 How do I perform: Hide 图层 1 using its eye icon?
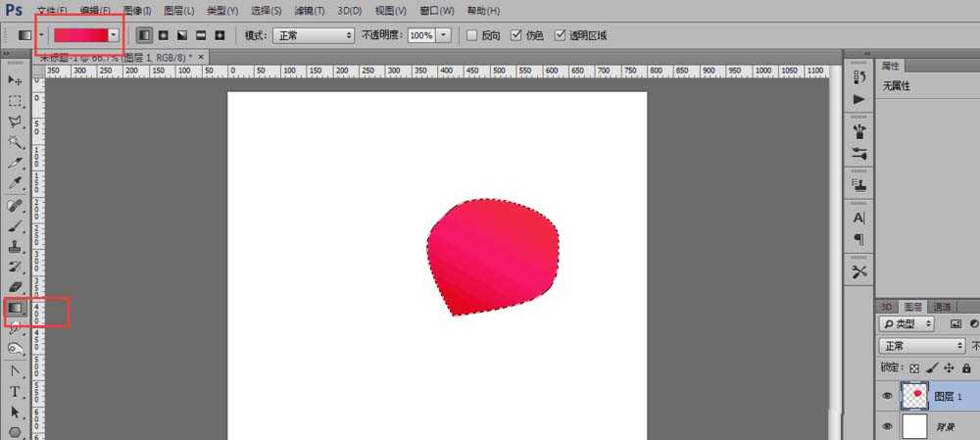[888, 396]
